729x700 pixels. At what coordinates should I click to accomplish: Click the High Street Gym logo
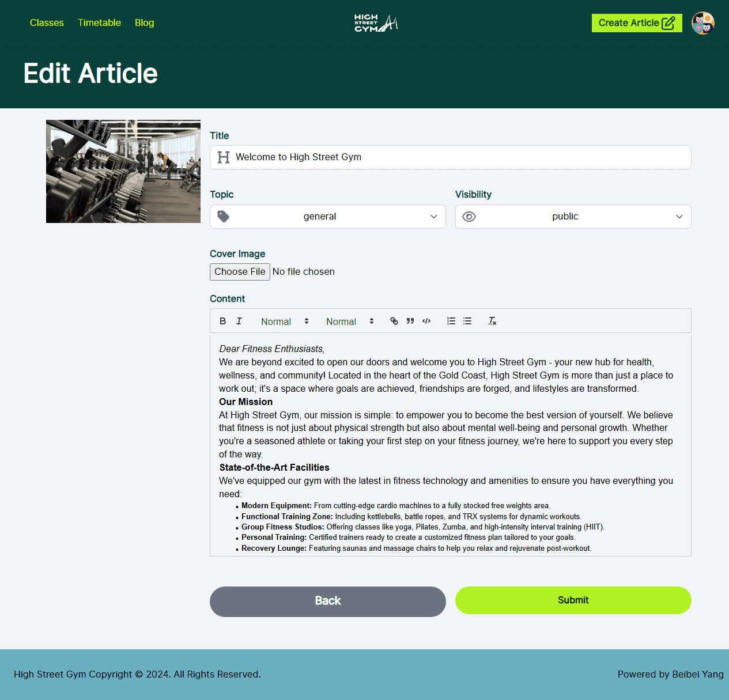[x=376, y=23]
